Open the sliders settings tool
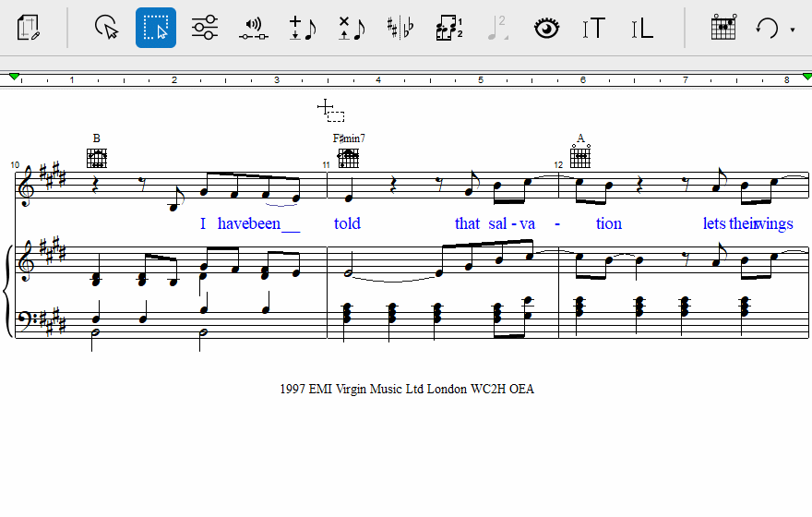This screenshot has width=812, height=517. (x=205, y=28)
